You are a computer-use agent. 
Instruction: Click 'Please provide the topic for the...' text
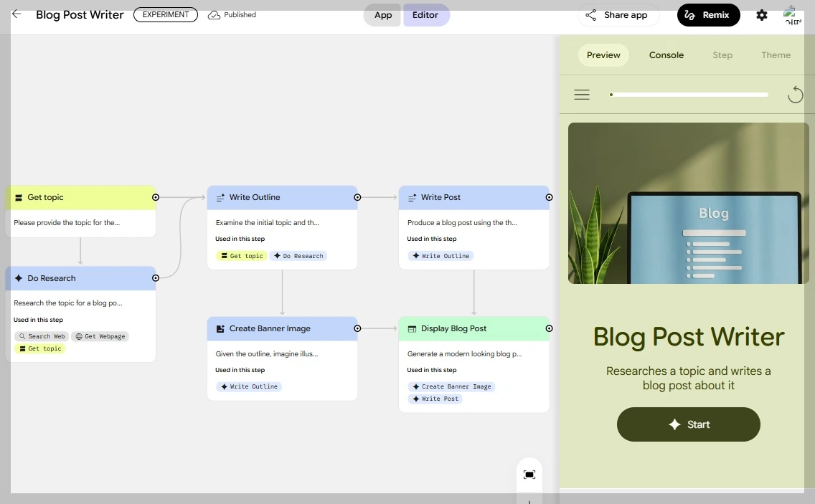tap(67, 222)
